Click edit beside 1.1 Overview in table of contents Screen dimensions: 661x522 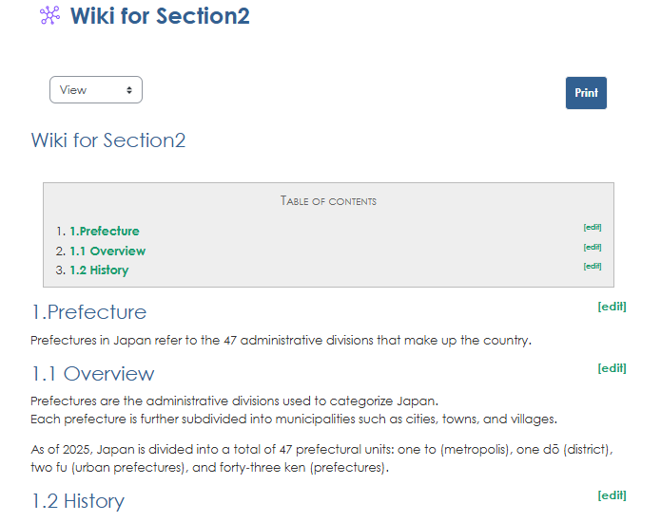(592, 247)
